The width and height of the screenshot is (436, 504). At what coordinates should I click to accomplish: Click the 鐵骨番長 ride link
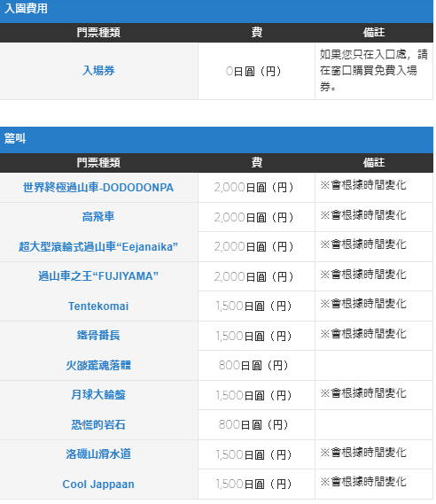click(98, 335)
